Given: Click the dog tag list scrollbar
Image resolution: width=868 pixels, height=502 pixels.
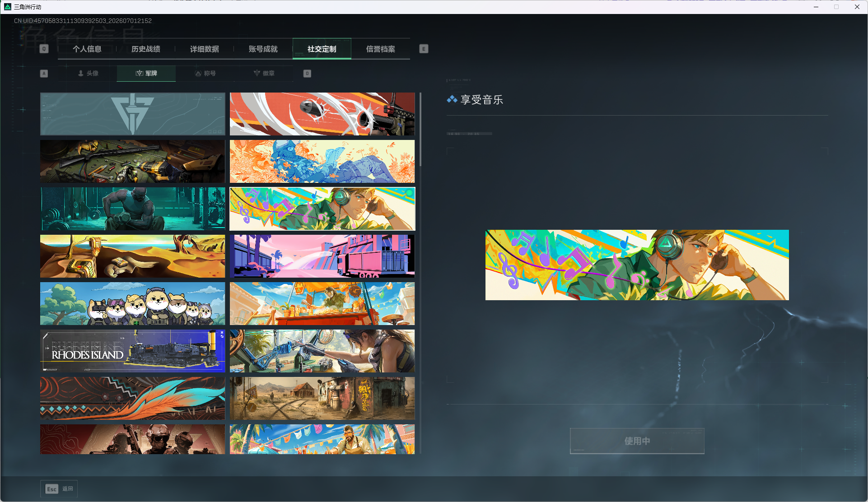Looking at the screenshot, I should pos(420,129).
